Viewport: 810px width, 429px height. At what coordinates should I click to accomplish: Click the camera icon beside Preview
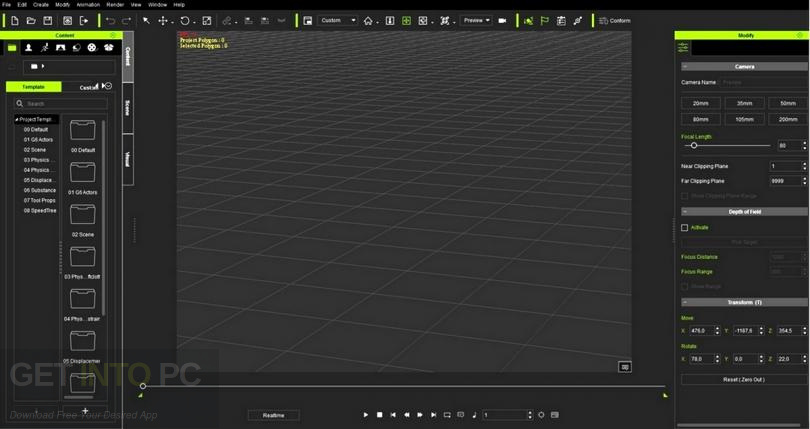[x=502, y=21]
